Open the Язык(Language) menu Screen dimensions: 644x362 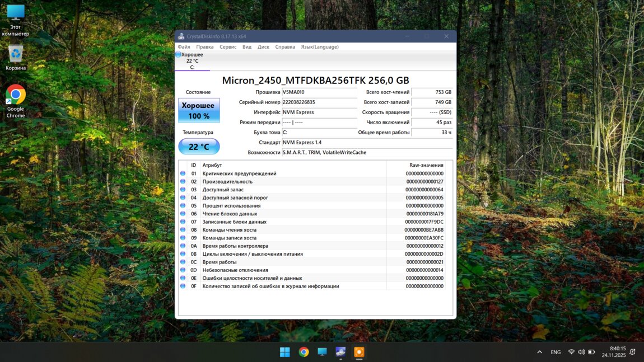(x=320, y=47)
